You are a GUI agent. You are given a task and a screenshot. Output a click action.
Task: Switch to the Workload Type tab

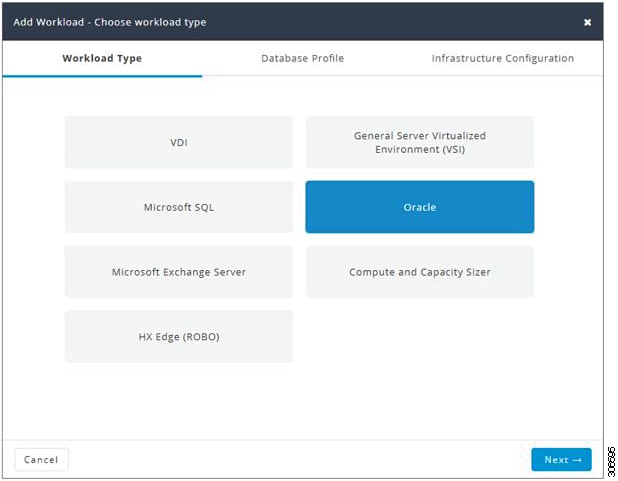coord(102,58)
